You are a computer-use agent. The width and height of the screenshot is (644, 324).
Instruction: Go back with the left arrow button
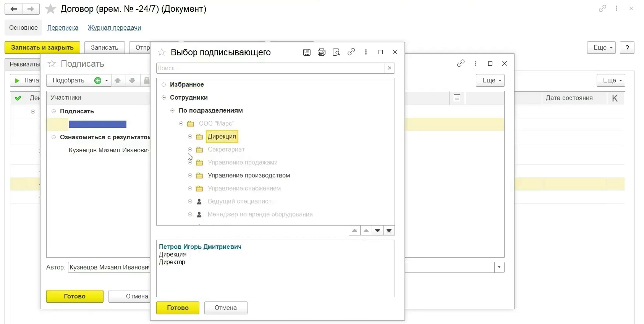click(13, 9)
